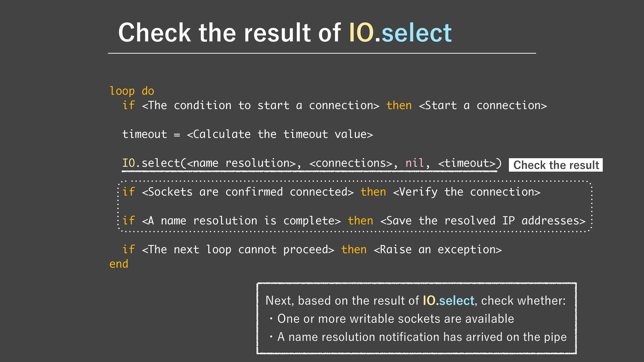Click '<Raise an exception>' placeholder
644x362 pixels.
point(438,250)
